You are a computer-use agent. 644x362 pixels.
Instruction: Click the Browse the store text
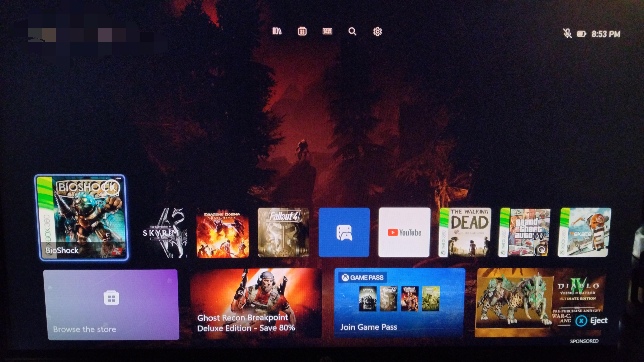(x=85, y=329)
